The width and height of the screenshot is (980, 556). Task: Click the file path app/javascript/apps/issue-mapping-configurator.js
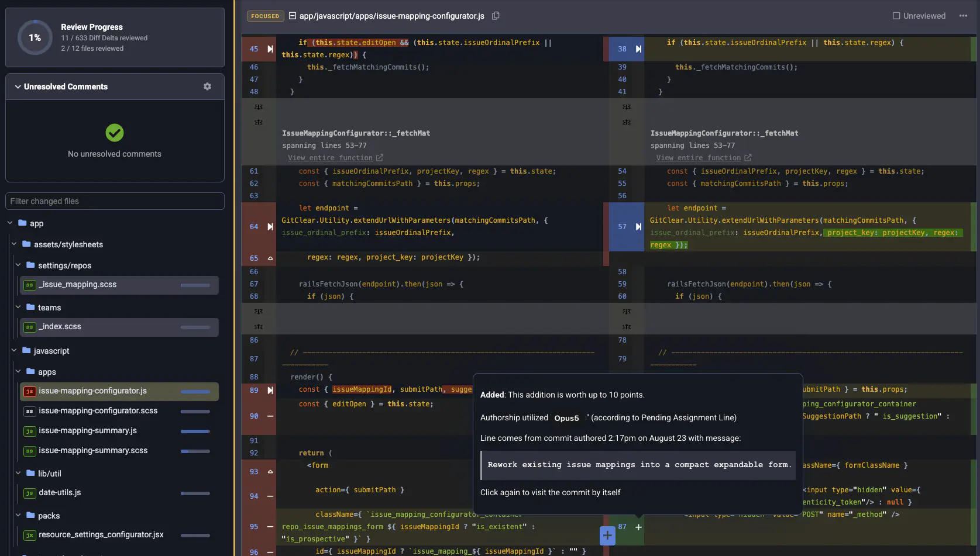pyautogui.click(x=392, y=16)
